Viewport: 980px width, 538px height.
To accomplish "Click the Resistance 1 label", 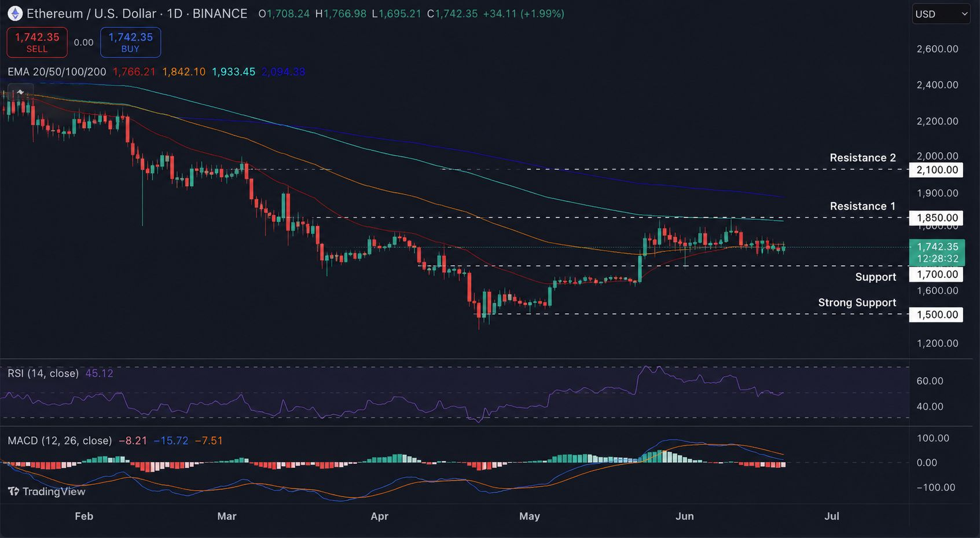I will [x=862, y=206].
